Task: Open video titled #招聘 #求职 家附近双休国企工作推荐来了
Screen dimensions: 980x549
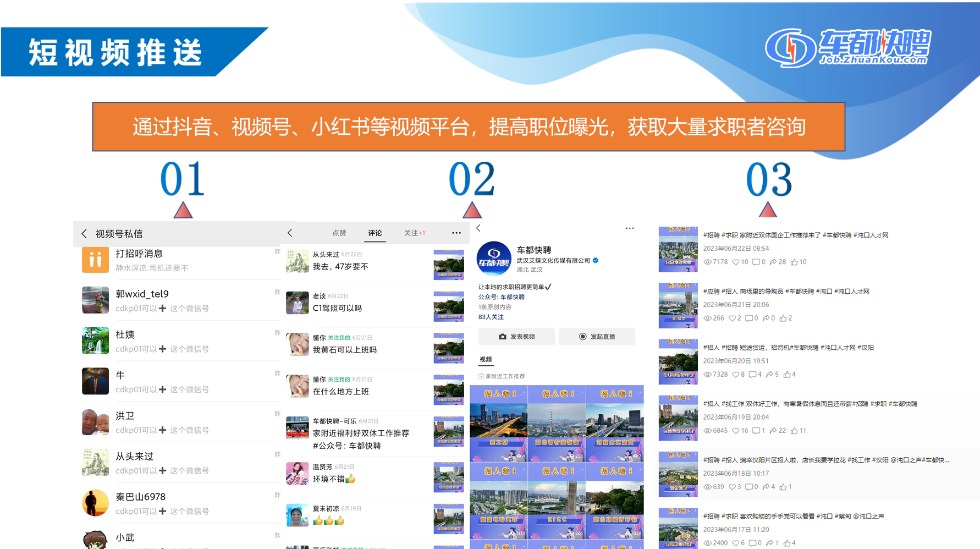Action: click(x=796, y=235)
